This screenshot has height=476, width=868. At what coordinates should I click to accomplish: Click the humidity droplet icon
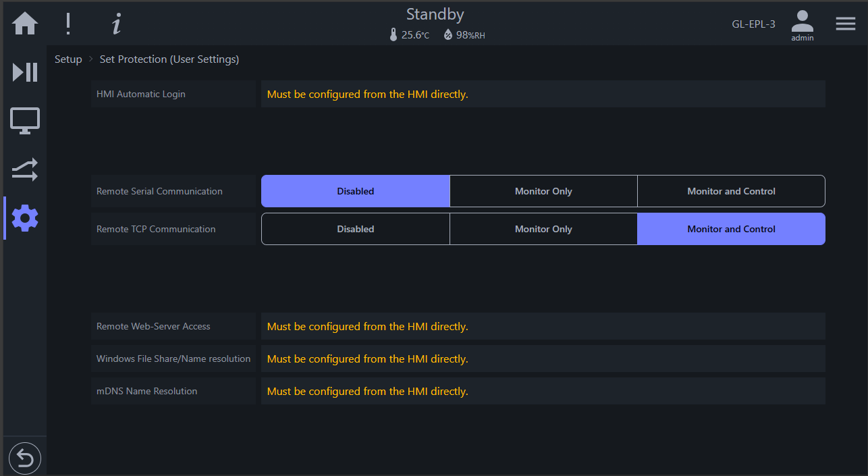coord(448,34)
